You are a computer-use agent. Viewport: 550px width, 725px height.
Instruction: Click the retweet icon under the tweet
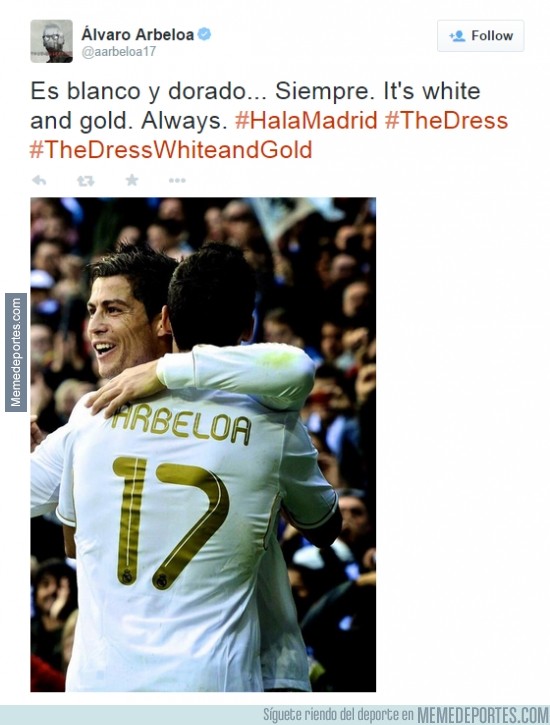86,180
